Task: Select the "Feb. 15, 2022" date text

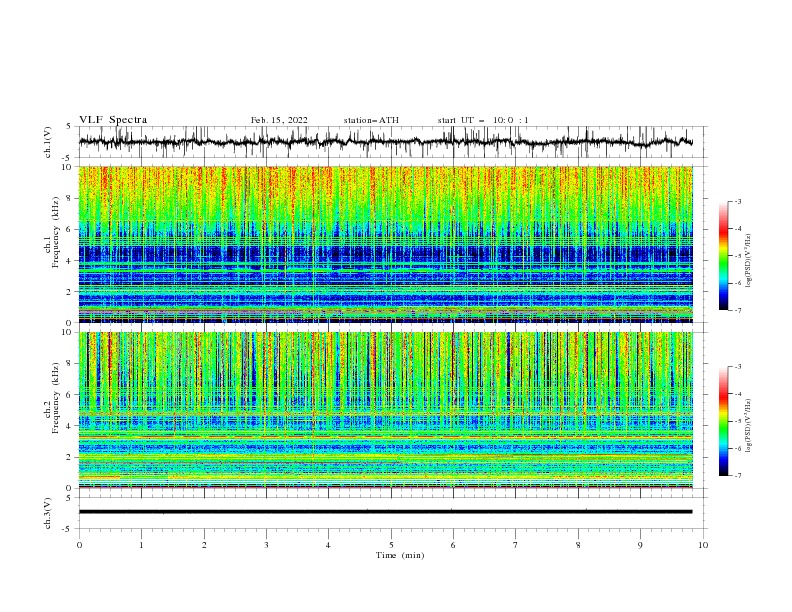Action: [x=279, y=120]
